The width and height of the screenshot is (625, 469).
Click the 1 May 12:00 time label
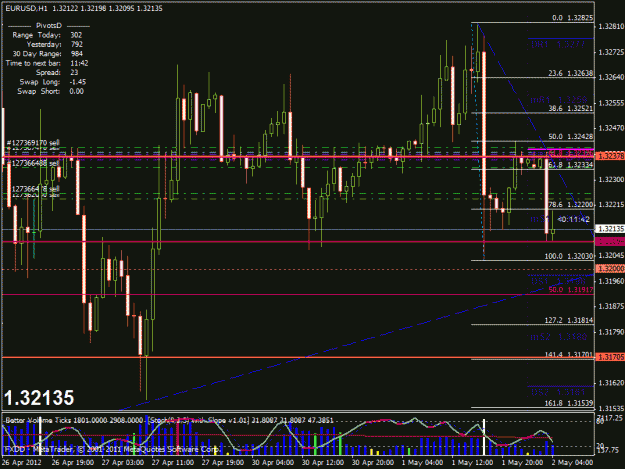coord(472,463)
